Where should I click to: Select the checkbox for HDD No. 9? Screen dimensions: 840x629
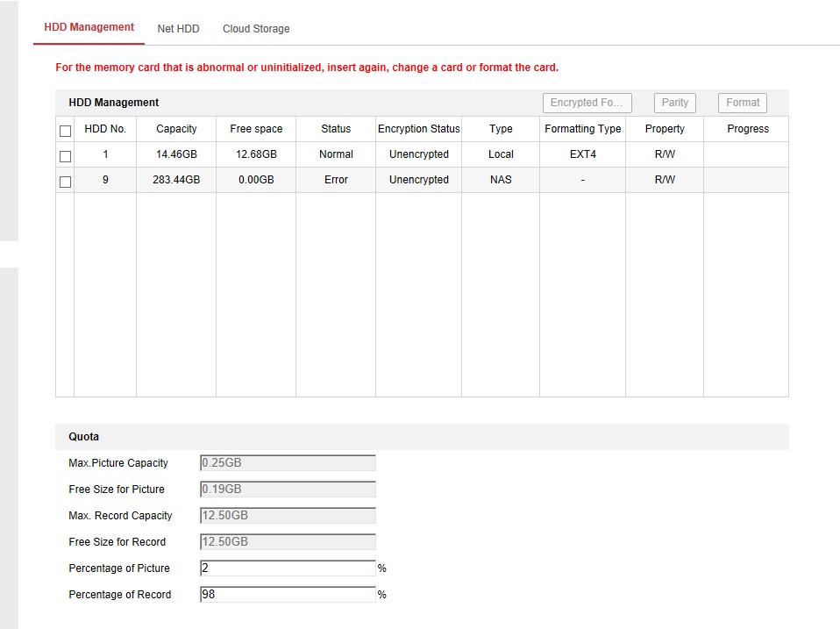65,182
